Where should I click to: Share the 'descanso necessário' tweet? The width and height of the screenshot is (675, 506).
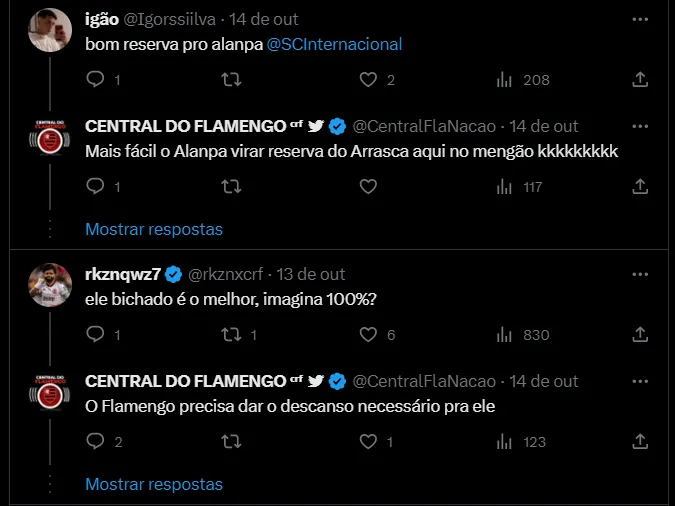point(640,441)
